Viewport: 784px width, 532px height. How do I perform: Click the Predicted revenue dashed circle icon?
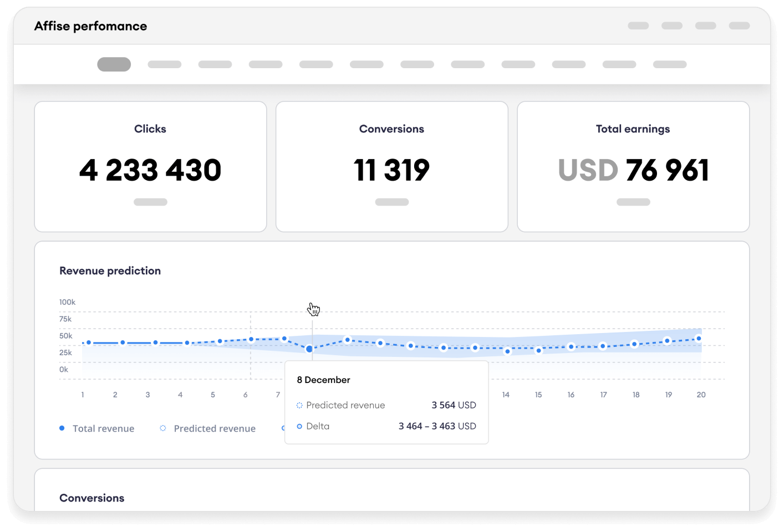coord(163,428)
